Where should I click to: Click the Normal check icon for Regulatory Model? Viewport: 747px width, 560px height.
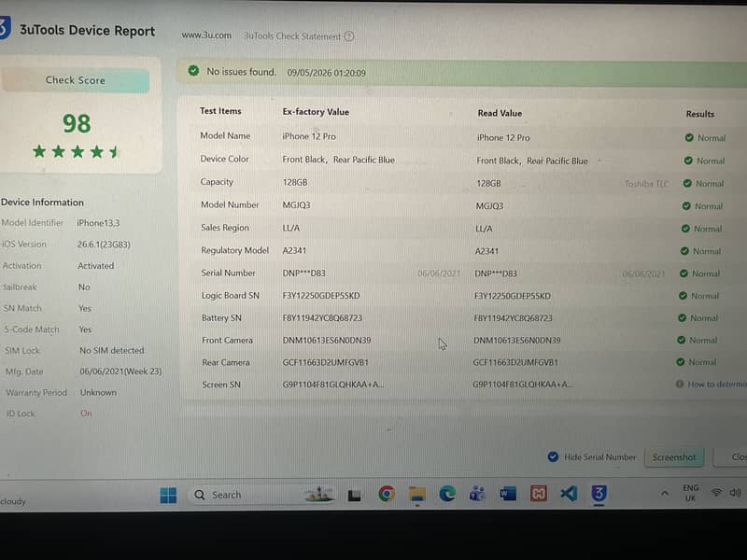coord(684,251)
